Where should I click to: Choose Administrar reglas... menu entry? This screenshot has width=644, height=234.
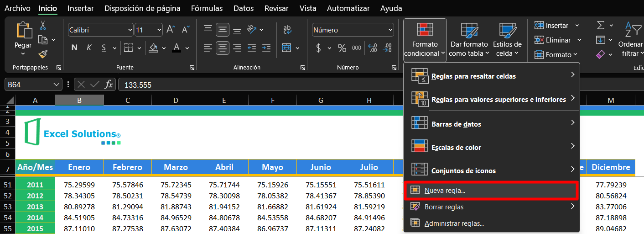[492, 223]
